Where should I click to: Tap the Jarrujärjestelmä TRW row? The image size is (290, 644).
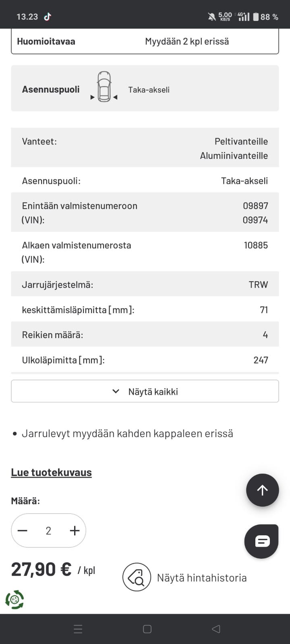[x=145, y=285]
